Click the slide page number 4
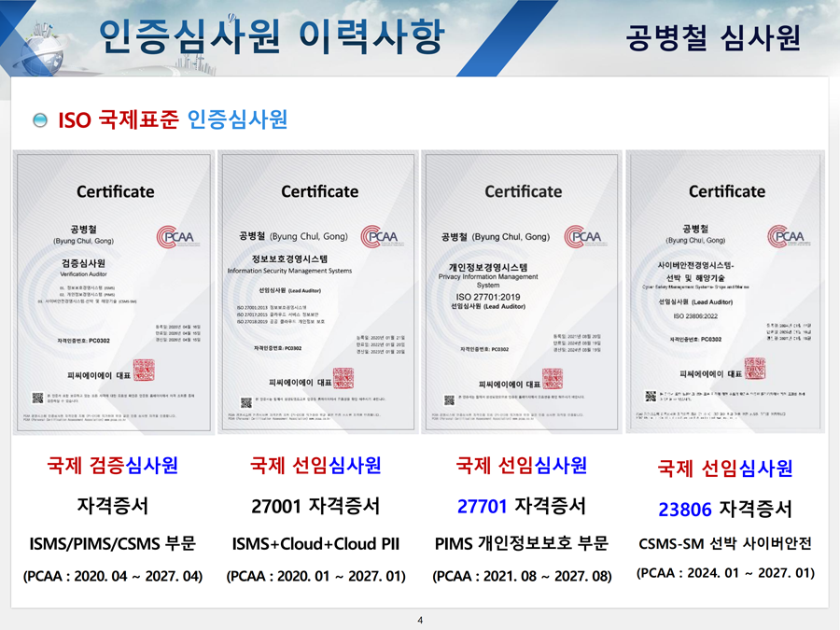This screenshot has height=630, width=840. click(x=420, y=621)
